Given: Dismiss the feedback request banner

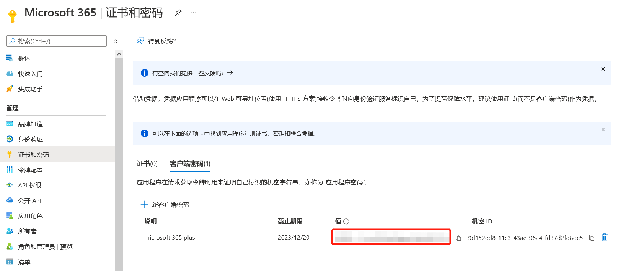Looking at the screenshot, I should click(603, 69).
